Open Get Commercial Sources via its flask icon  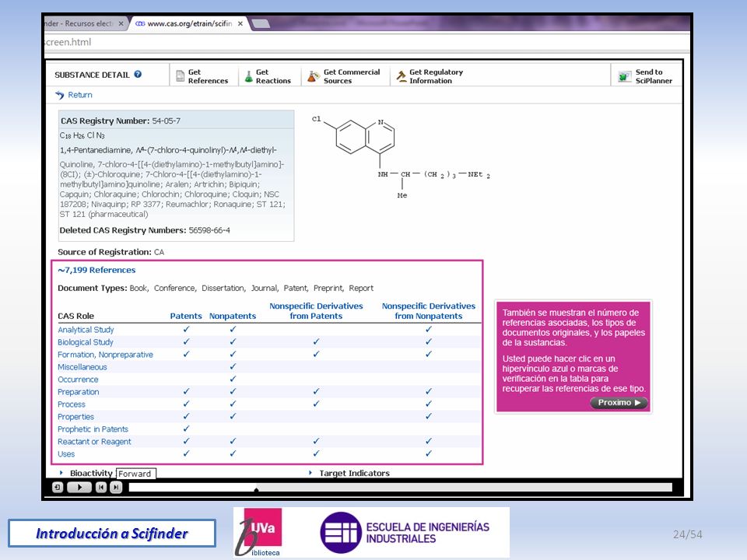pos(313,76)
